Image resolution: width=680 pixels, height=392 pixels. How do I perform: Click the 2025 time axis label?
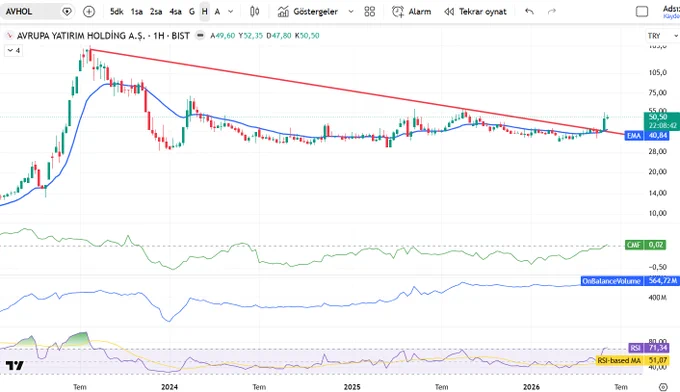pos(352,387)
